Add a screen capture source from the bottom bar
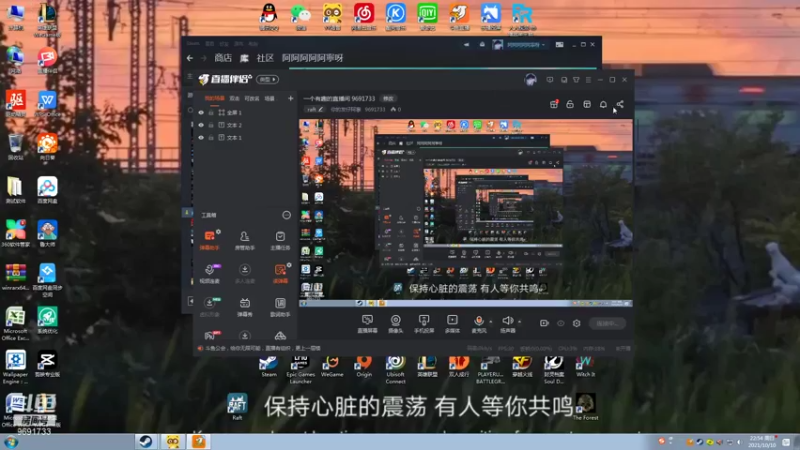This screenshot has height=450, width=800. coord(367,323)
